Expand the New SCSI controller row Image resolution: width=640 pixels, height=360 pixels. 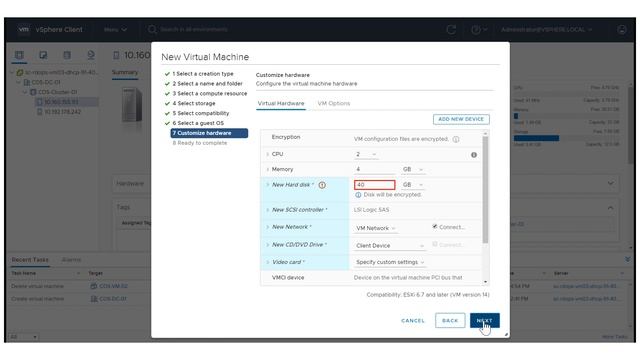pos(267,210)
